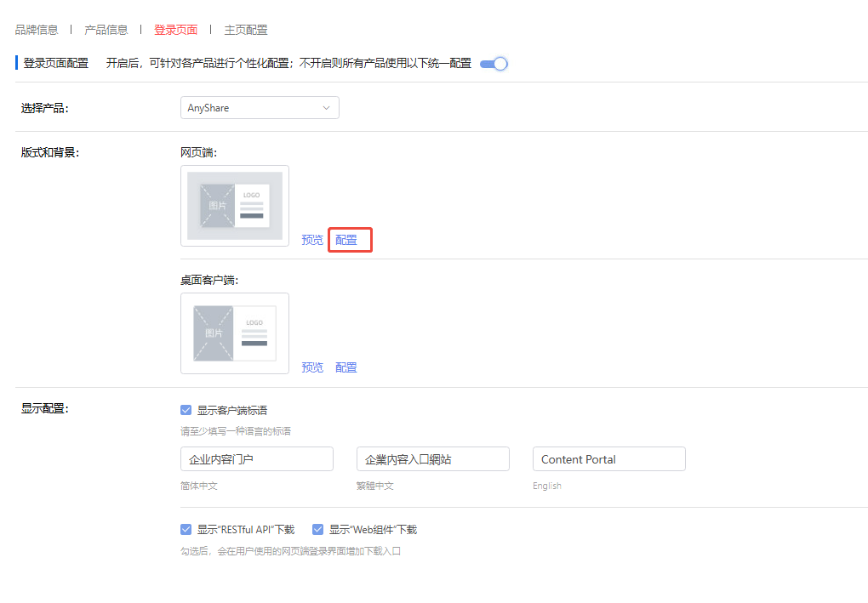
Task: Toggle the 登录页面配置 switch off
Action: pyautogui.click(x=494, y=64)
